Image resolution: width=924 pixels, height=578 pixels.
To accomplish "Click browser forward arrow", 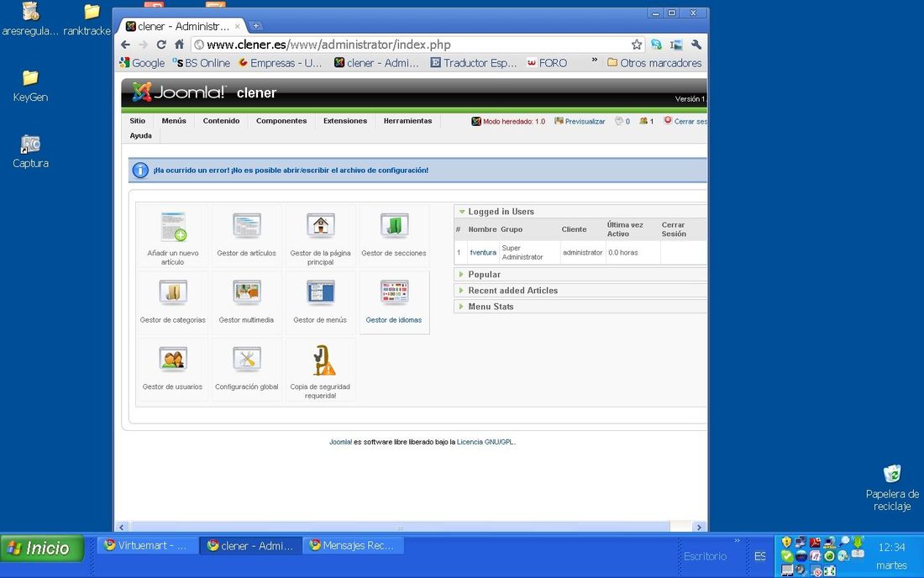I will point(143,45).
